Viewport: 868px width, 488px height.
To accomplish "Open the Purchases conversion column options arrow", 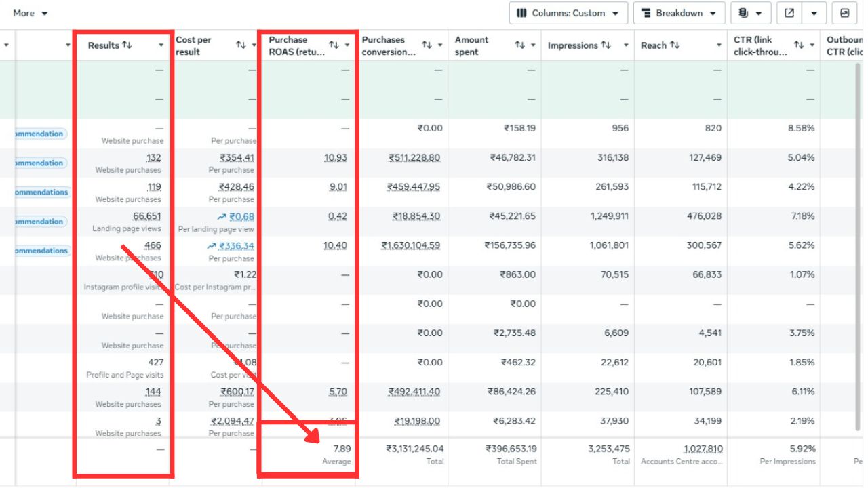I will (x=440, y=45).
